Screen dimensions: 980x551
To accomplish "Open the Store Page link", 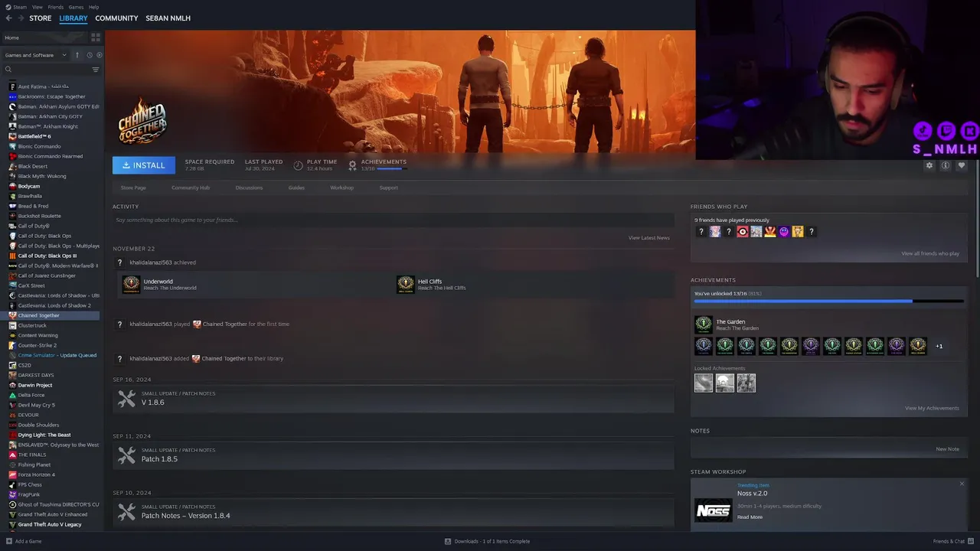I will tap(133, 187).
